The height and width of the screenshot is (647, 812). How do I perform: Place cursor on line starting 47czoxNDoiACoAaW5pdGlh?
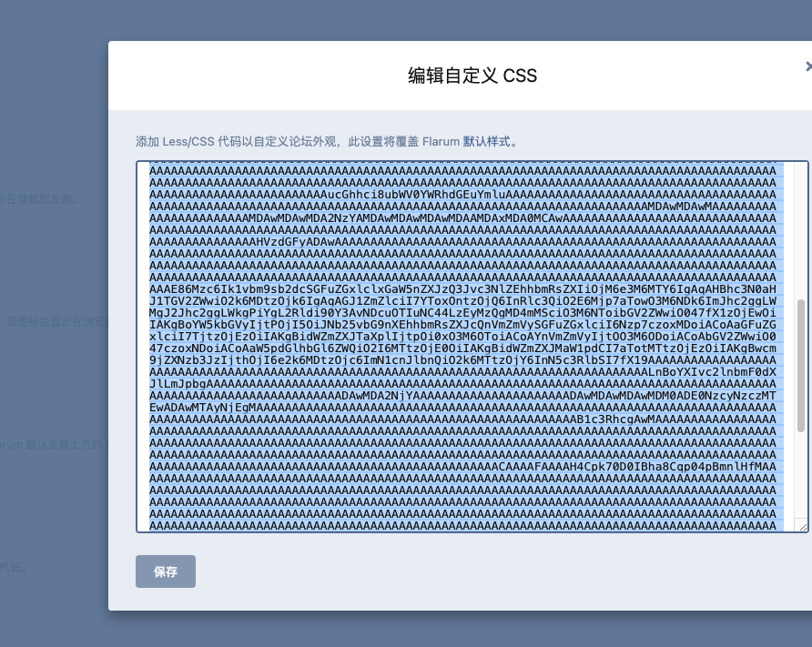(x=463, y=349)
